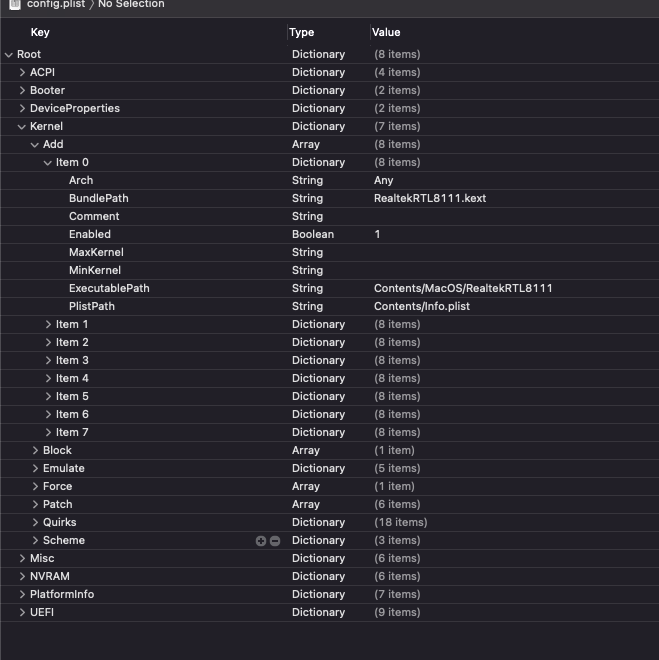
Task: Click (9 items) value of UEFI
Action: pos(397,613)
